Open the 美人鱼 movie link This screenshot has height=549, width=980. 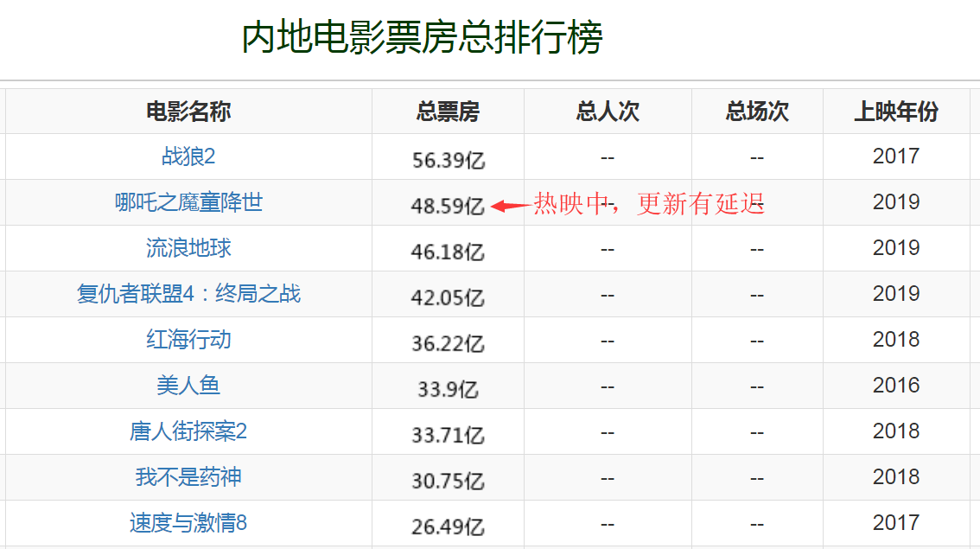click(x=188, y=386)
